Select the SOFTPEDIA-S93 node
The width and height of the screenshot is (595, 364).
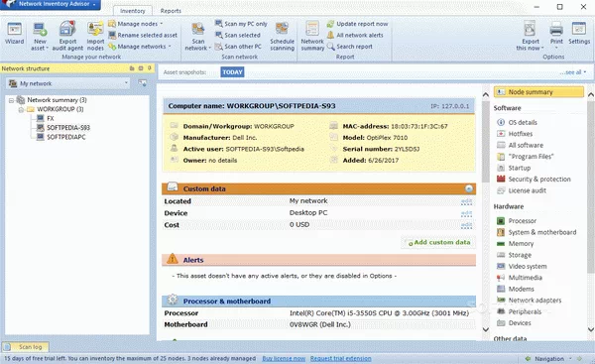63,128
